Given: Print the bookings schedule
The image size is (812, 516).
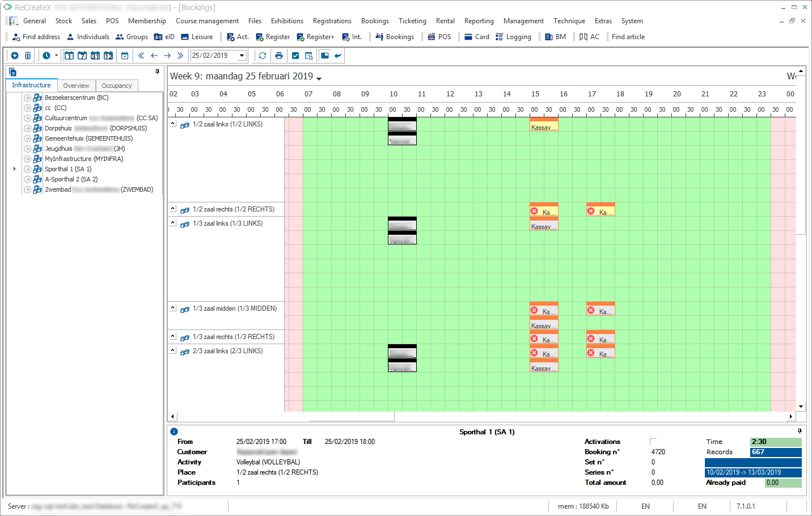Looking at the screenshot, I should point(278,56).
